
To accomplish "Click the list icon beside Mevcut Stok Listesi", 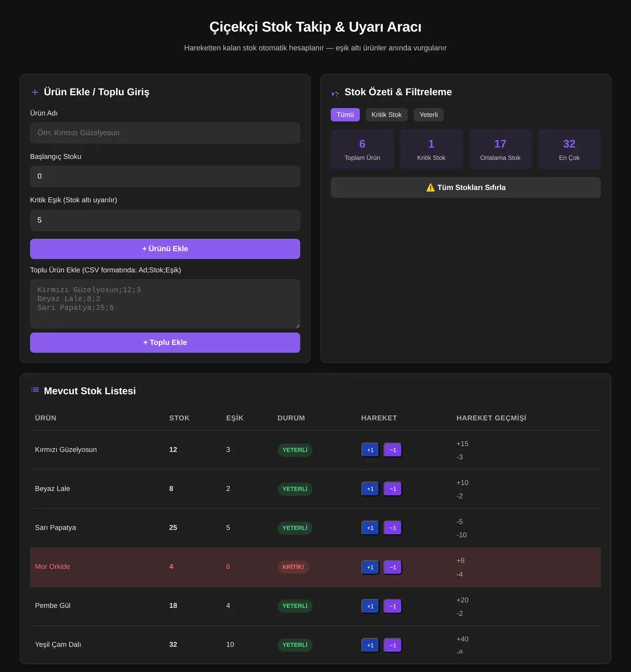I will click(35, 390).
